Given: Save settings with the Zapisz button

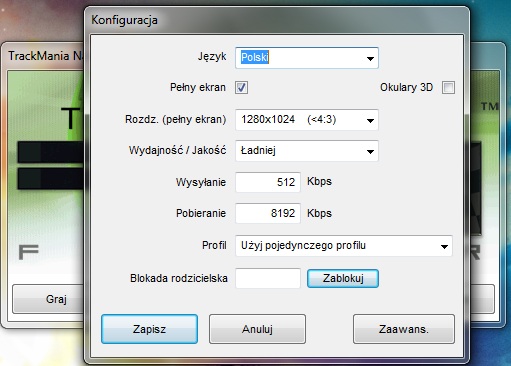Looking at the screenshot, I should (149, 329).
